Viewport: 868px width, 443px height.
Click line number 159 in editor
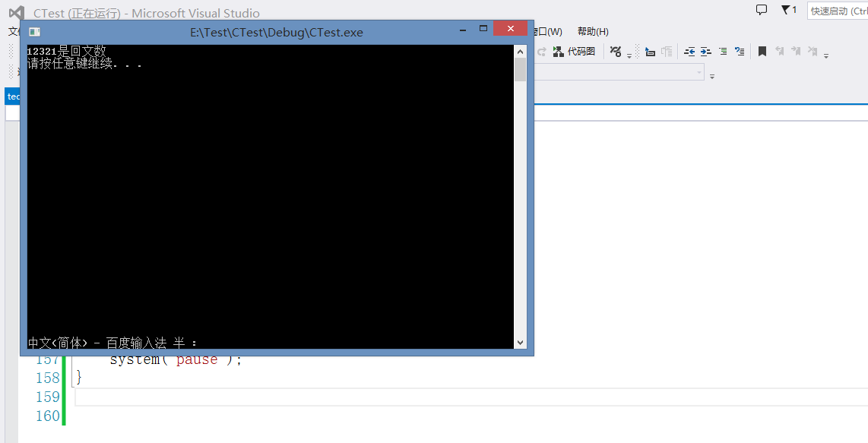tap(48, 397)
